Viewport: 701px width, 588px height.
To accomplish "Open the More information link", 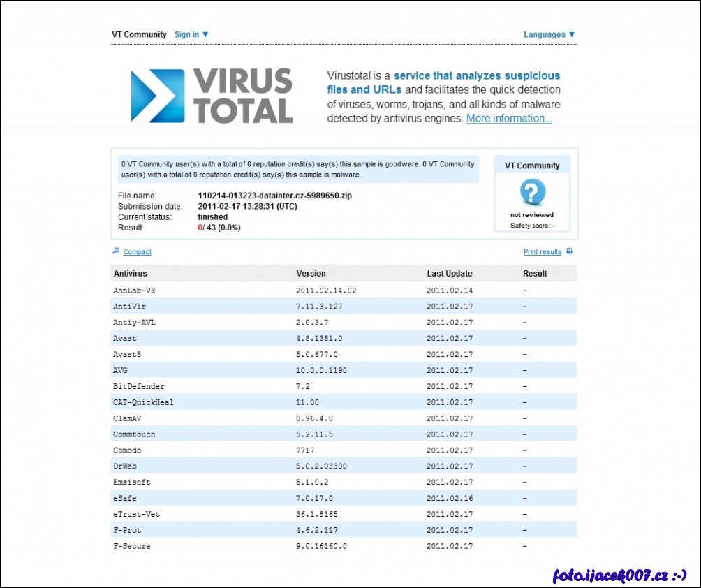I will click(x=509, y=119).
